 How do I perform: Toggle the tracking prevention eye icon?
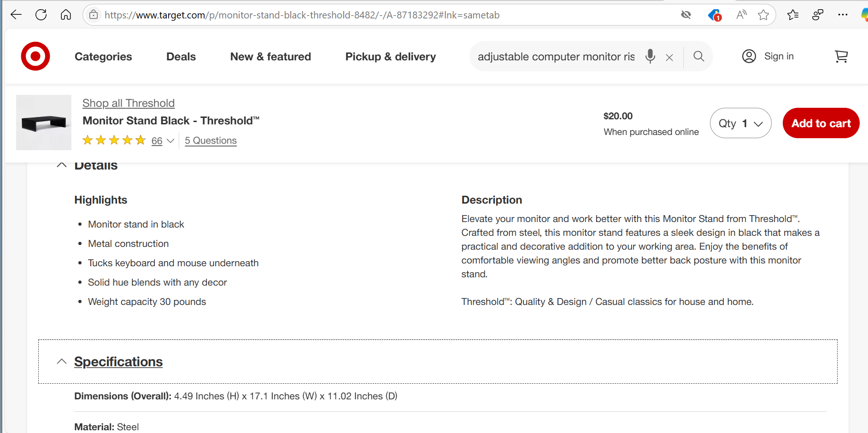point(686,15)
